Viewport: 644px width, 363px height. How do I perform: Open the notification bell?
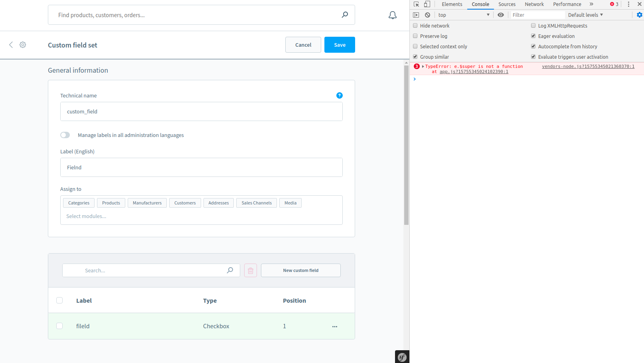coord(392,15)
